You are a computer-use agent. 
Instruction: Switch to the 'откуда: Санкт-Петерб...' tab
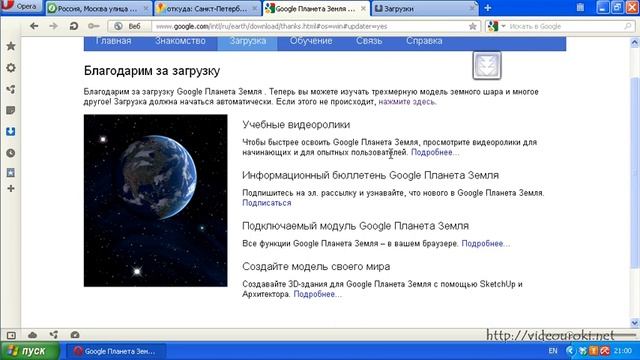click(207, 8)
